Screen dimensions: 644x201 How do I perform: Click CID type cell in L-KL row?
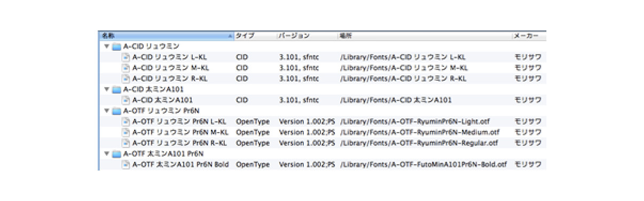coord(242,57)
